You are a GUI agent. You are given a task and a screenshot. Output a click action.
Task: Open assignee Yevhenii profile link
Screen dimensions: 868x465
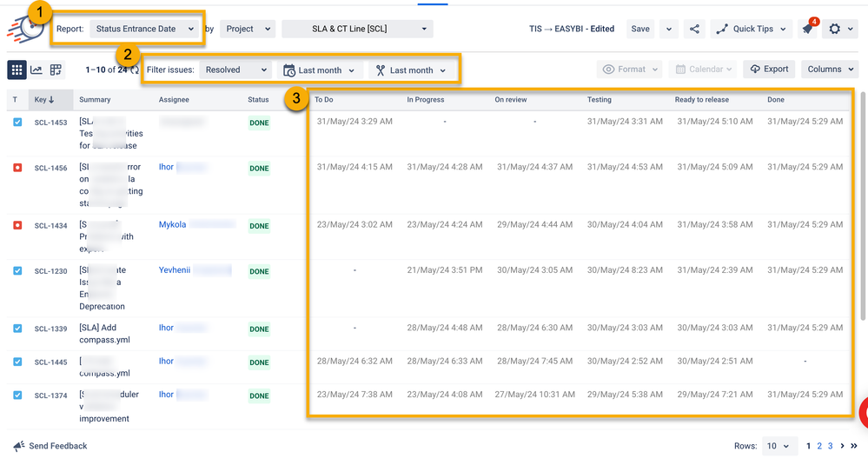[x=175, y=269]
